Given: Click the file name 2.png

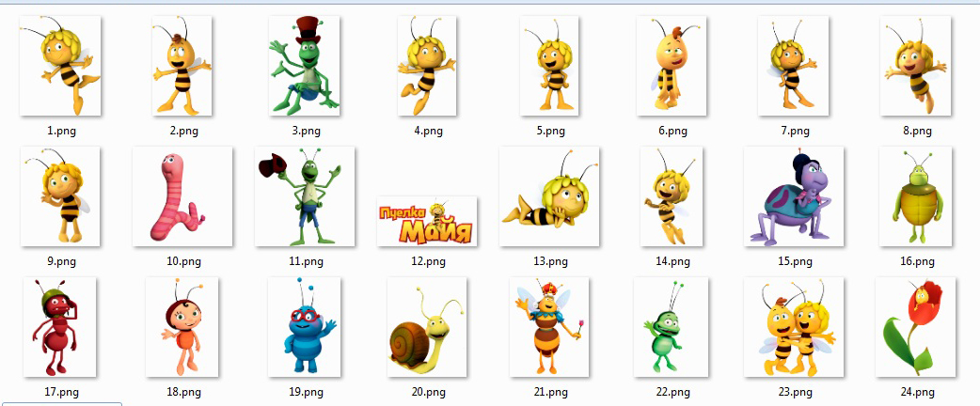Looking at the screenshot, I should (x=183, y=131).
